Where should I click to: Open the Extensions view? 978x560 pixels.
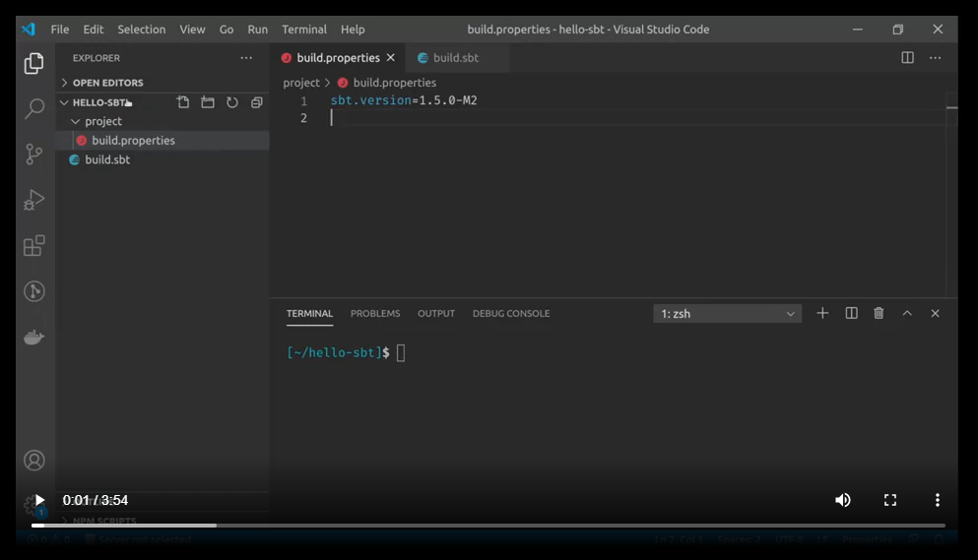tap(34, 245)
